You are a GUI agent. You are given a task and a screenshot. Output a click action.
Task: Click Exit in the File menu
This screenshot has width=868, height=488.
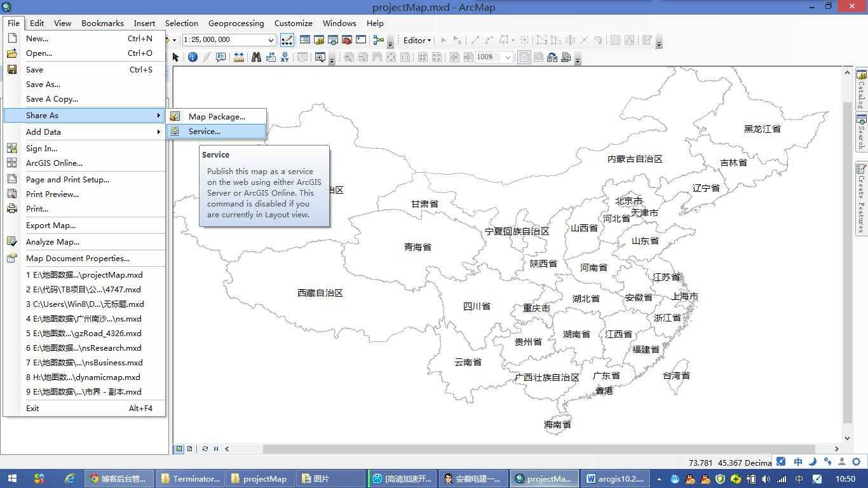pyautogui.click(x=85, y=408)
